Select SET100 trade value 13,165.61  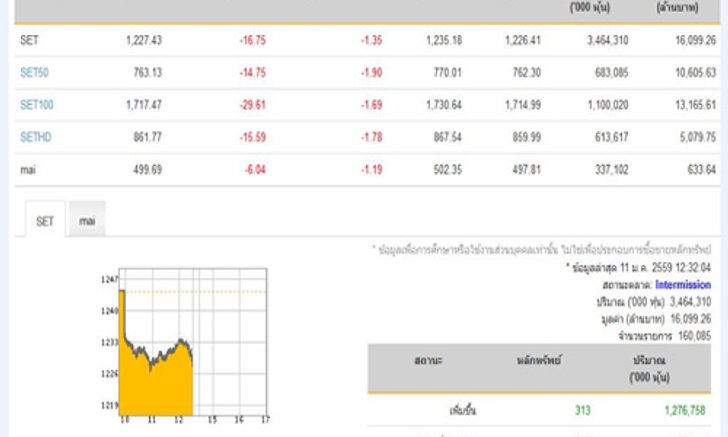coord(696,105)
